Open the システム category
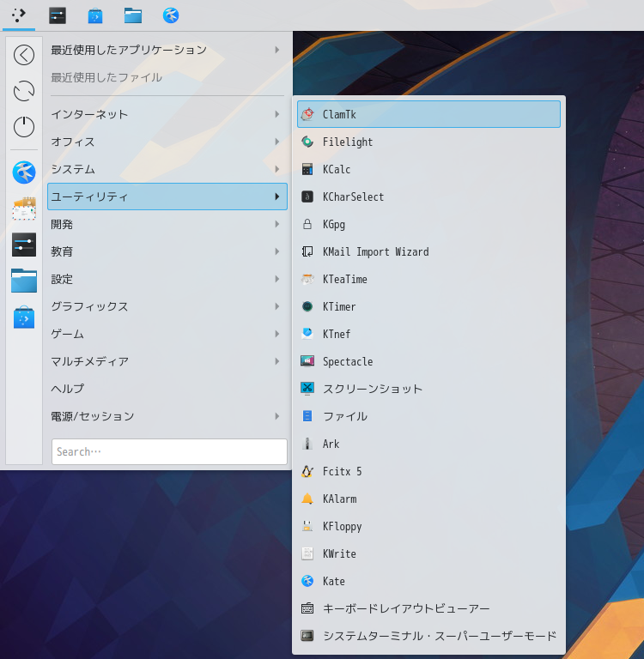644x659 pixels. tap(167, 169)
